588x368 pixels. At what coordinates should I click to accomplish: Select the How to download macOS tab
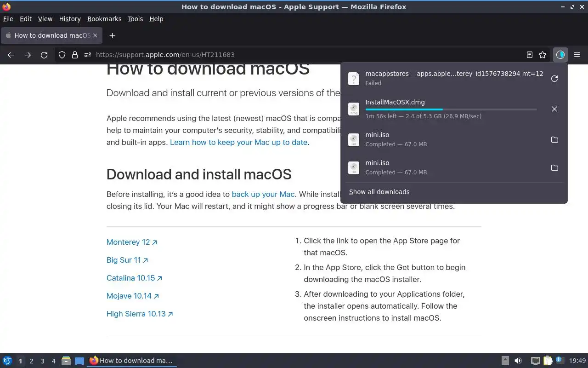[52, 35]
